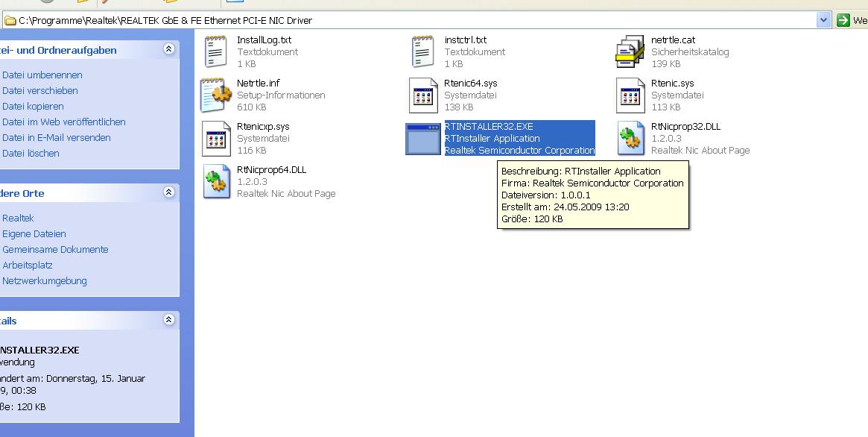Click the address path field

click(x=416, y=20)
